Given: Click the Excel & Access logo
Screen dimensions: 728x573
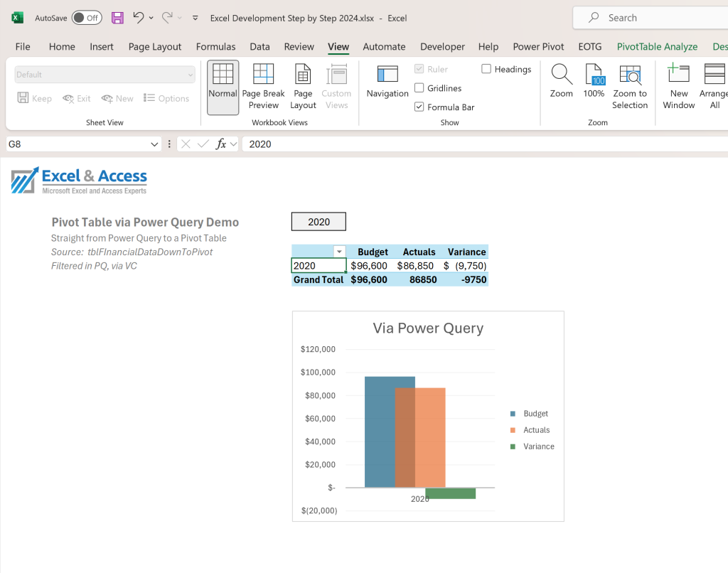Looking at the screenshot, I should (x=79, y=180).
